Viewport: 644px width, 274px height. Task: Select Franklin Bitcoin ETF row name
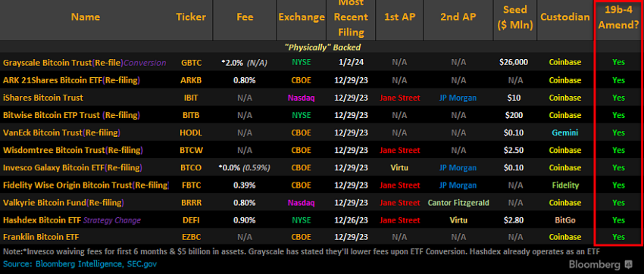pyautogui.click(x=41, y=237)
